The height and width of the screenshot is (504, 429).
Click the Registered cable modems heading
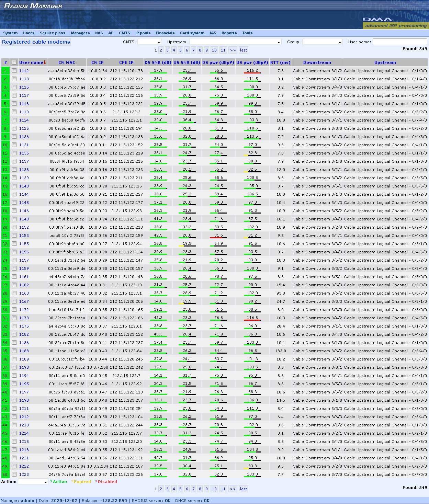coord(36,42)
